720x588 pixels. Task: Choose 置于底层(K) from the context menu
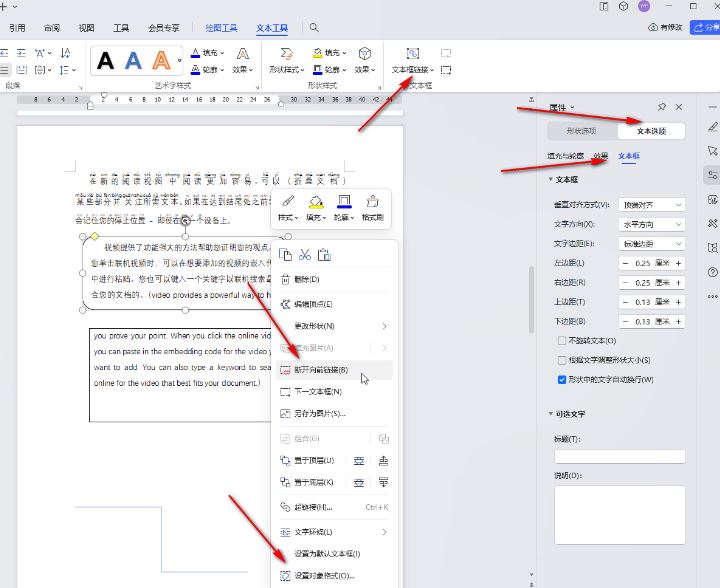(x=314, y=482)
